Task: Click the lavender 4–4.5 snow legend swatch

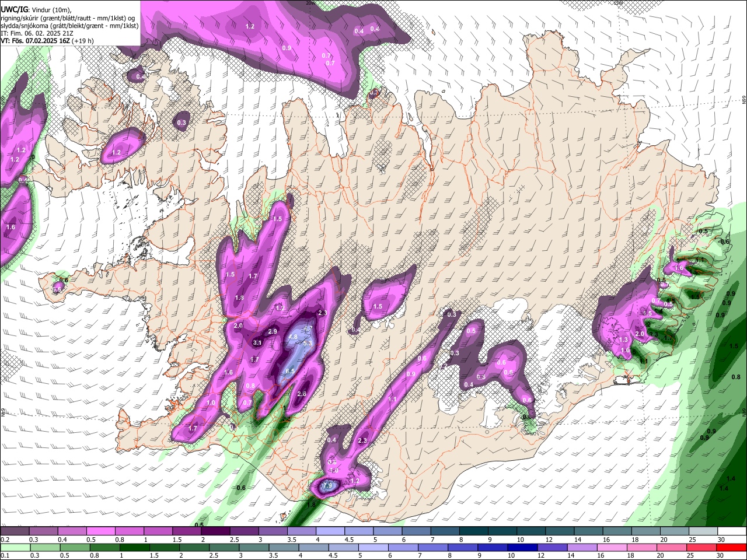Action: (330, 531)
